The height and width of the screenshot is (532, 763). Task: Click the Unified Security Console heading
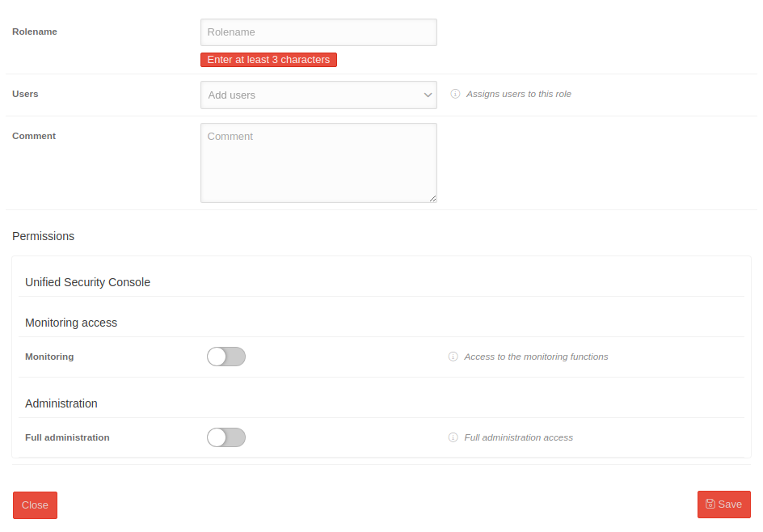coord(87,282)
